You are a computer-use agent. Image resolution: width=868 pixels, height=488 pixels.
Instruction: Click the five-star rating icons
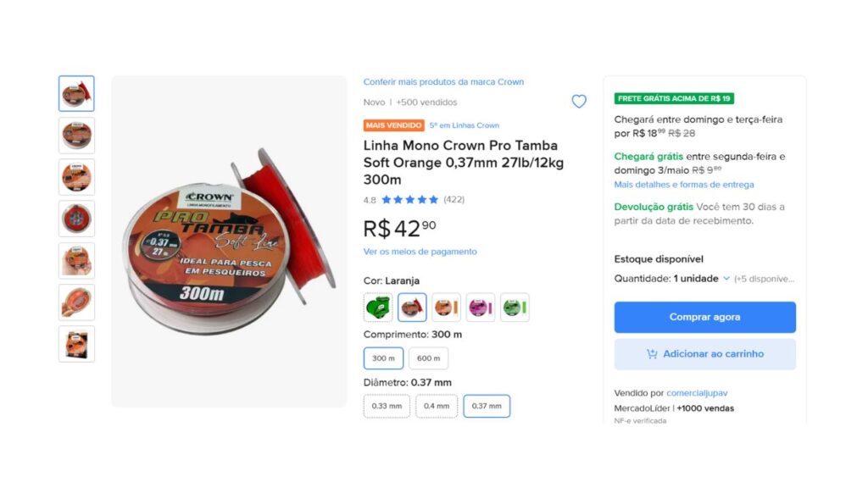coord(412,199)
